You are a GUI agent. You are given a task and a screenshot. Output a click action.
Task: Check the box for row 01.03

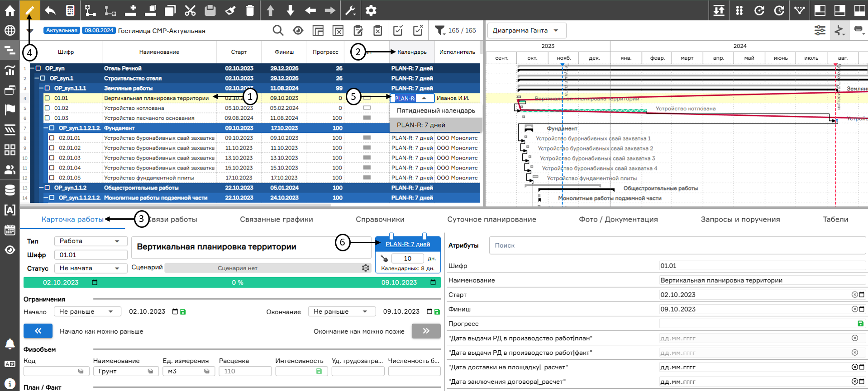[47, 118]
